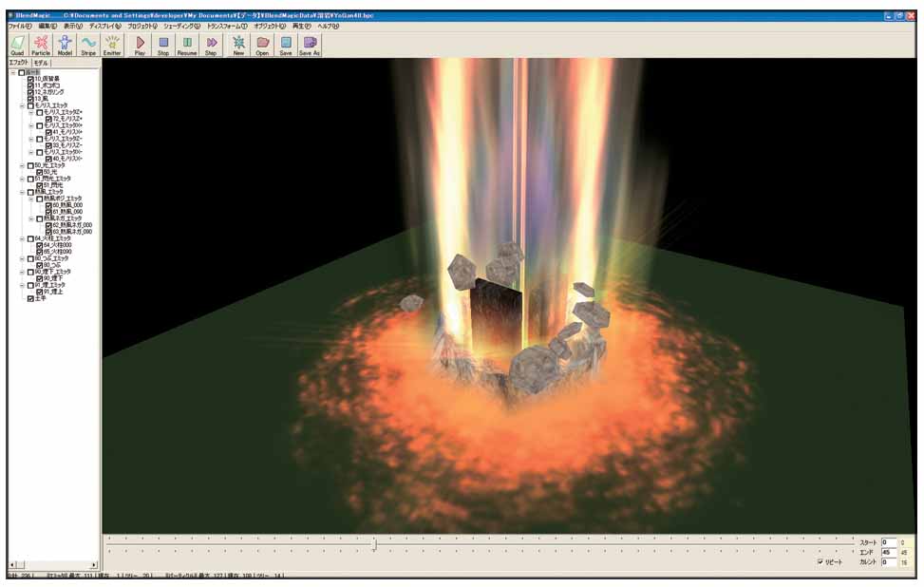Image resolution: width=924 pixels, height=587 pixels.
Task: Open the 再生(P) menu
Action: pyautogui.click(x=302, y=26)
